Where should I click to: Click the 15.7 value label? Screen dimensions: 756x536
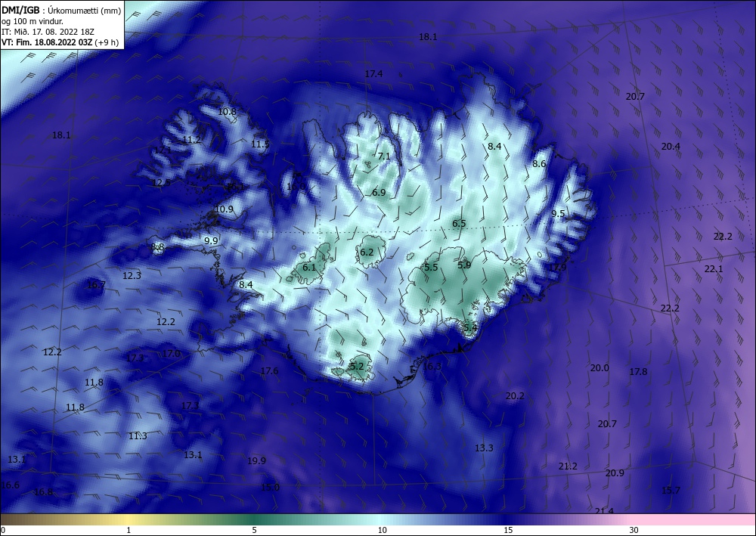click(671, 490)
